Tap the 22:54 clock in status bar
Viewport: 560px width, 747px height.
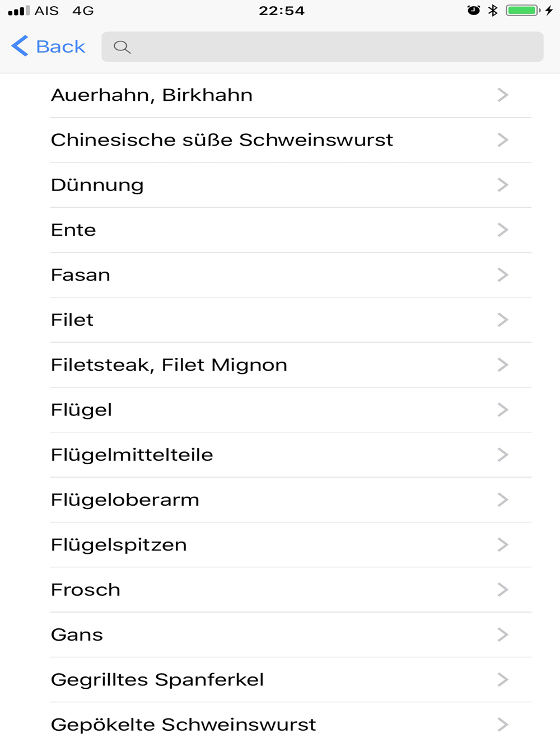pos(282,11)
